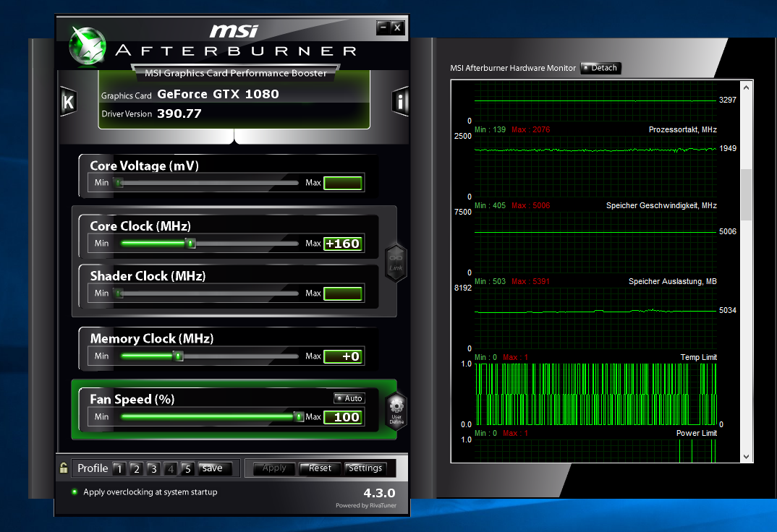Toggle the profile lock padlock icon
This screenshot has height=532, width=777.
[x=64, y=468]
